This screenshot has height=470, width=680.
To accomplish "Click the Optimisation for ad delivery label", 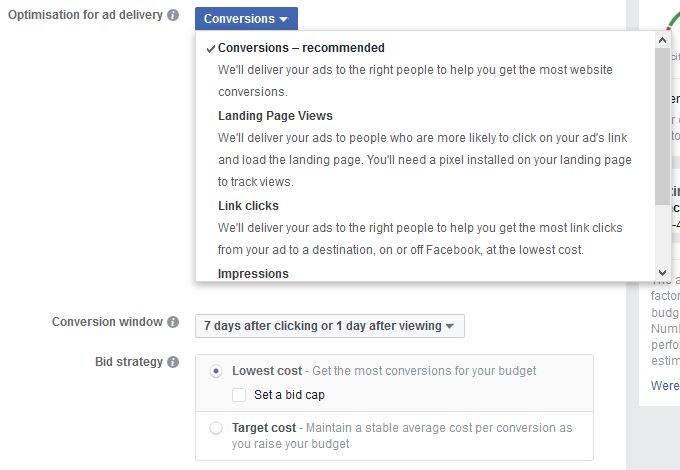I will pos(85,15).
